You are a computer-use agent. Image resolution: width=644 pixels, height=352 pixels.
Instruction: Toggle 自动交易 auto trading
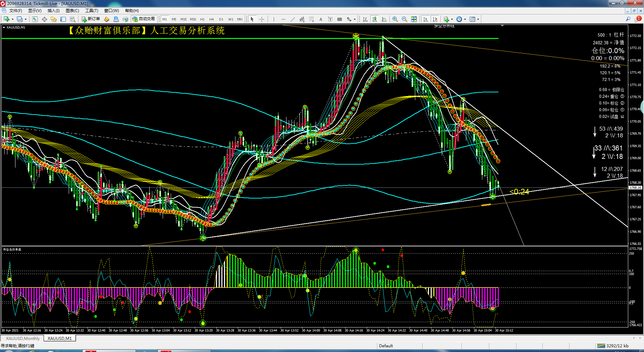[144, 19]
